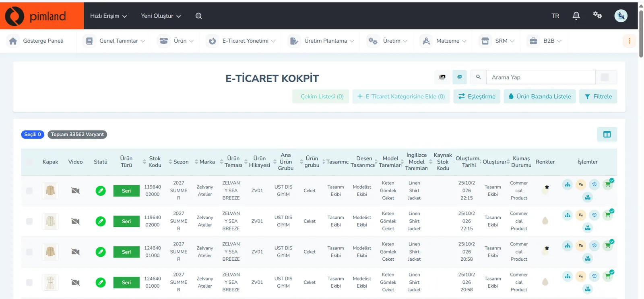
Task: Expand the Yeni Oluştur dropdown
Action: [x=161, y=16]
